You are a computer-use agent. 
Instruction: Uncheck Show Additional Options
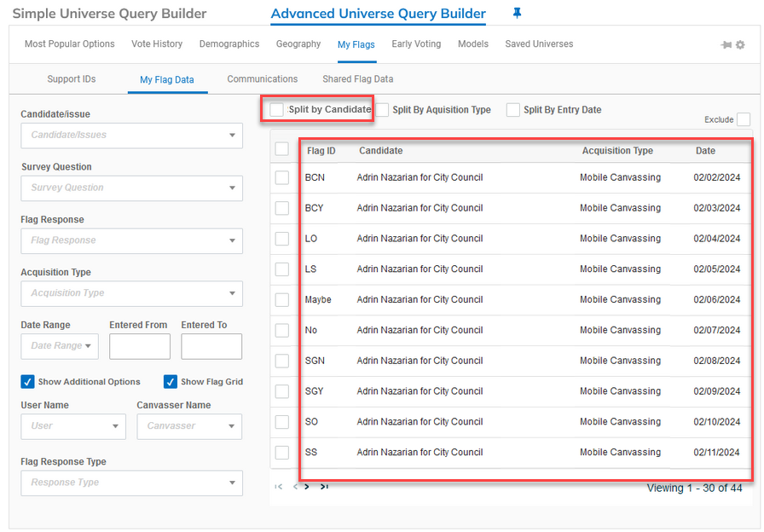(x=27, y=381)
